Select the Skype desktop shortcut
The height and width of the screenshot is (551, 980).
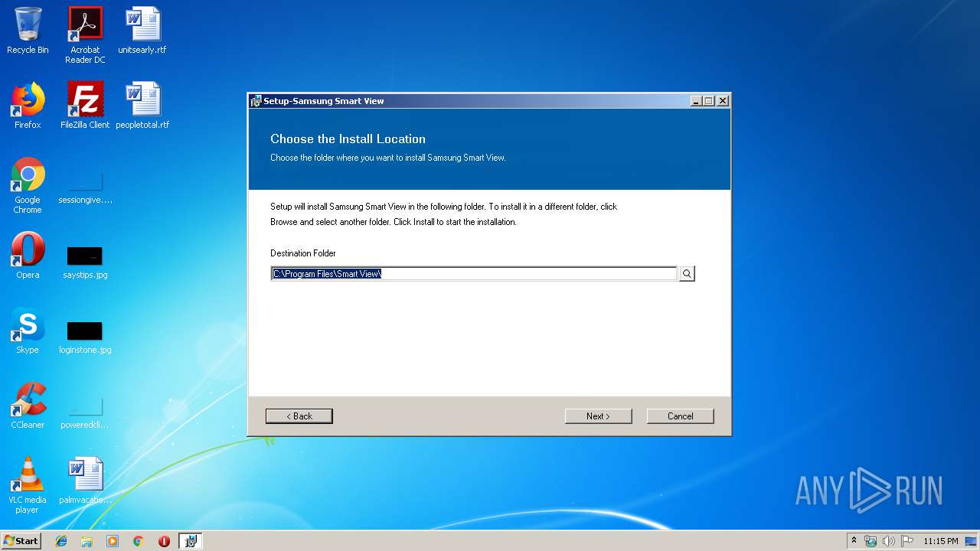tap(28, 331)
